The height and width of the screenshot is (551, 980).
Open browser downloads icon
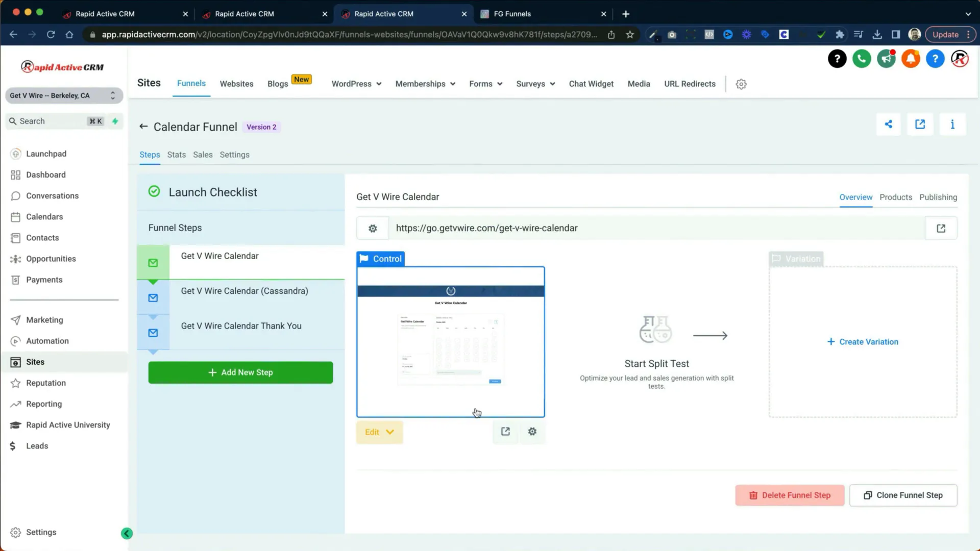tap(877, 35)
